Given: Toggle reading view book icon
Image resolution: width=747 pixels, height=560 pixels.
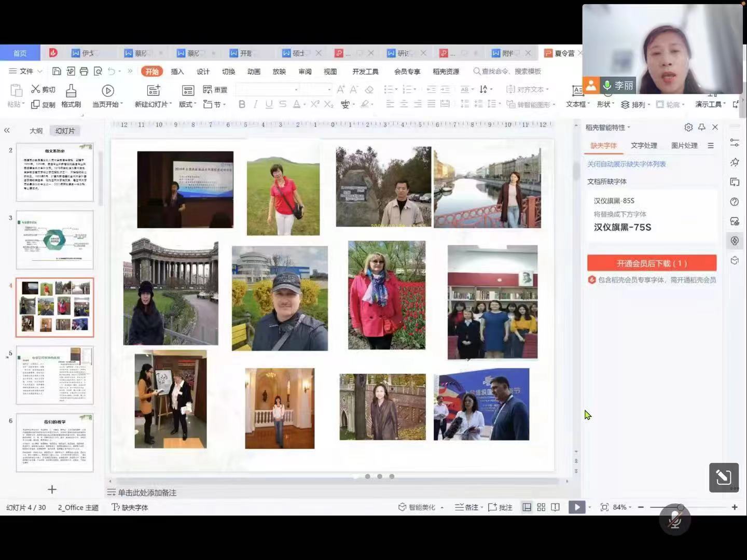Looking at the screenshot, I should tap(555, 507).
